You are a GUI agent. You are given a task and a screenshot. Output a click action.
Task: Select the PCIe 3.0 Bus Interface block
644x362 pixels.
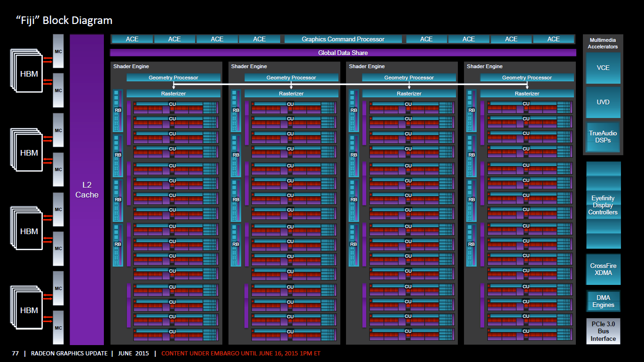(603, 331)
